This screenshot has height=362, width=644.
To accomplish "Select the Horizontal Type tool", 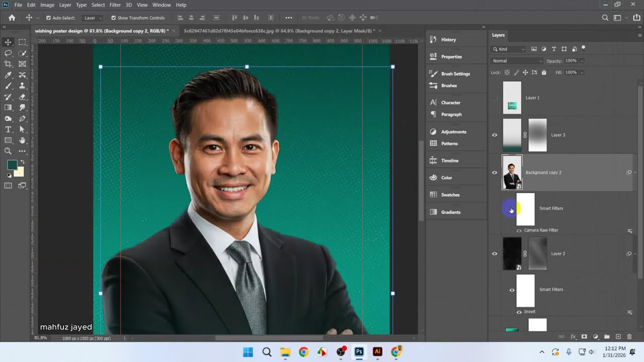I will point(8,130).
